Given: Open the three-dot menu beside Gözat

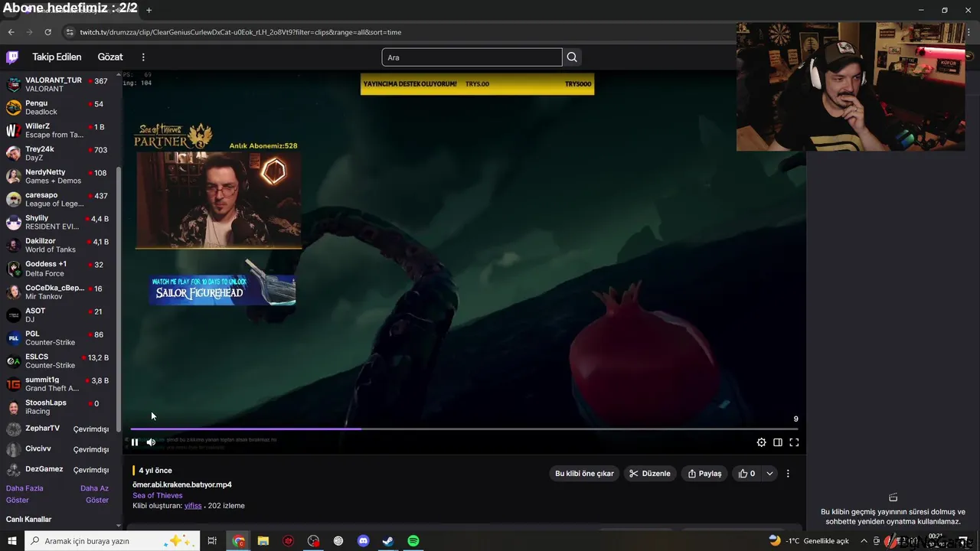Looking at the screenshot, I should (x=143, y=57).
